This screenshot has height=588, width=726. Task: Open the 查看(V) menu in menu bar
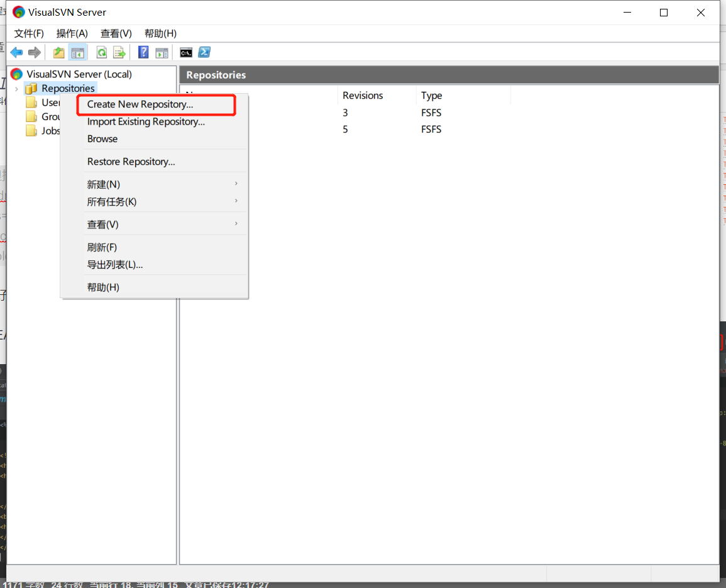116,33
